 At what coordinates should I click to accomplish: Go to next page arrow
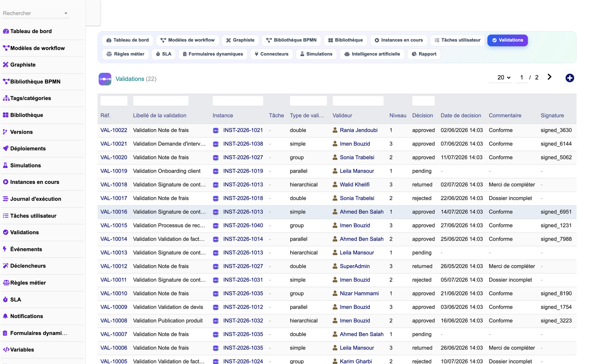coord(549,77)
